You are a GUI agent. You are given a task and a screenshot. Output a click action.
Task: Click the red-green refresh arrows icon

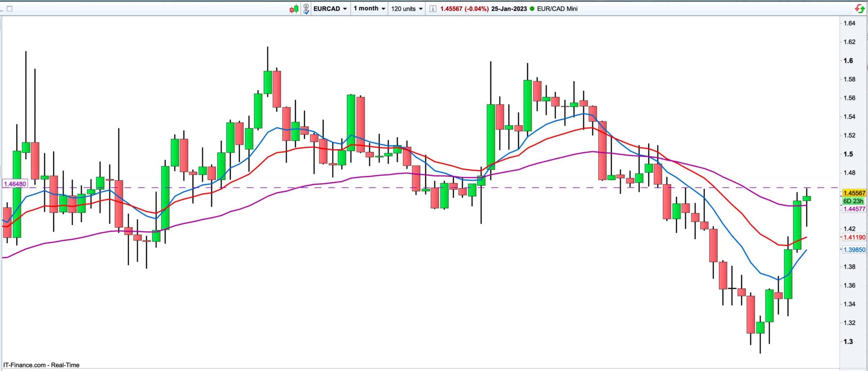(x=860, y=8)
